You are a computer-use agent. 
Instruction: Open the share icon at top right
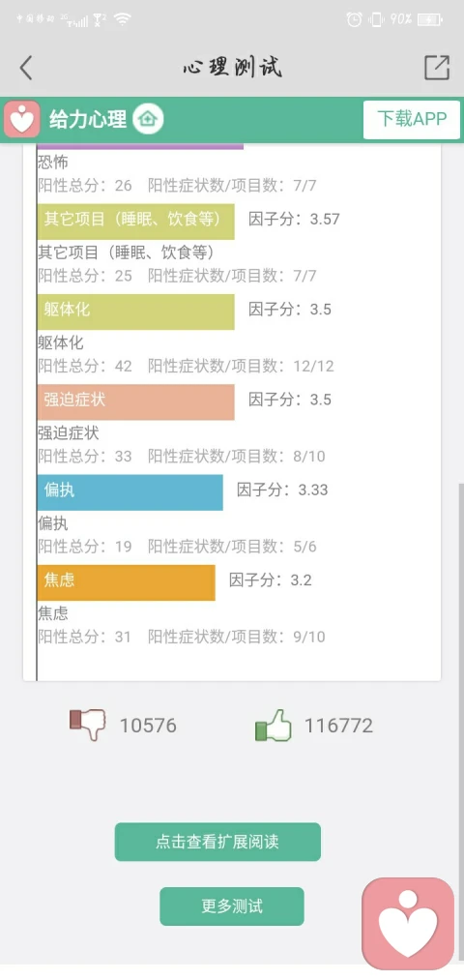point(437,68)
